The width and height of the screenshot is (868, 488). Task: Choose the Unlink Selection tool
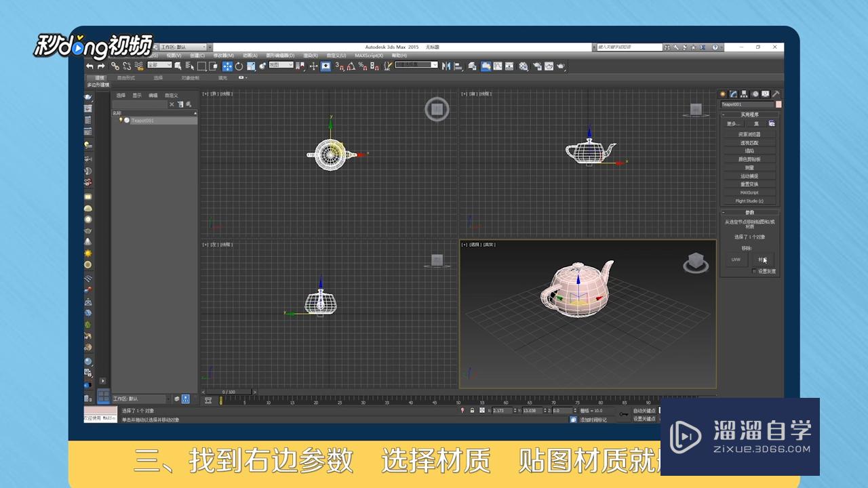click(127, 66)
